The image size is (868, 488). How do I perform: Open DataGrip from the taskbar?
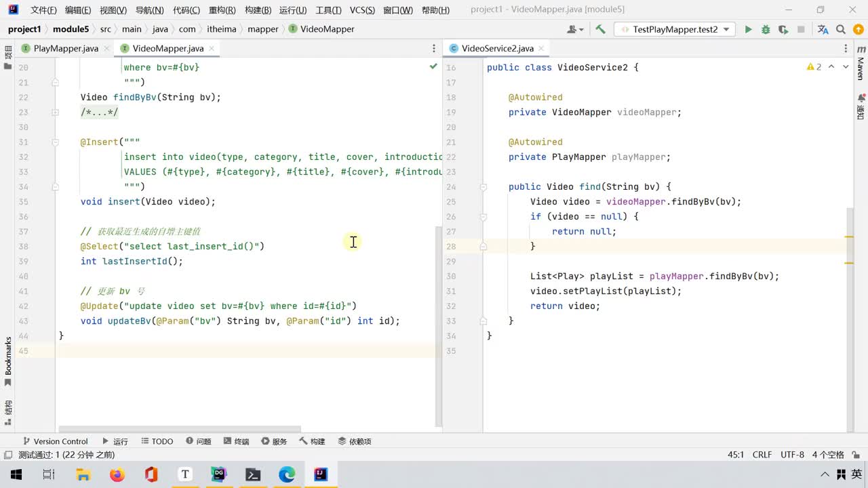click(218, 474)
